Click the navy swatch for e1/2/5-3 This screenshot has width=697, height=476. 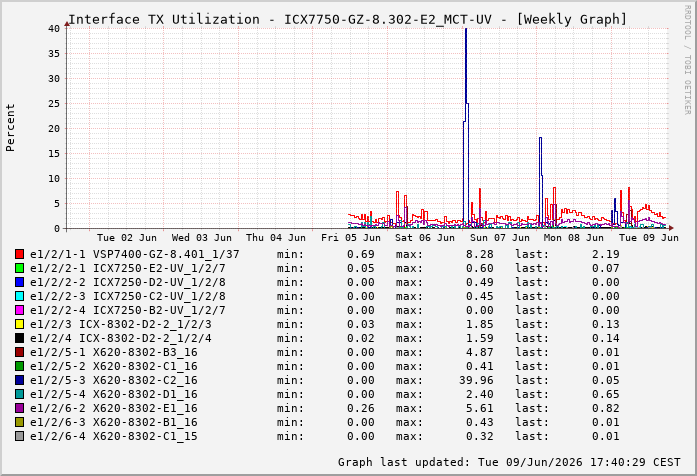click(19, 380)
